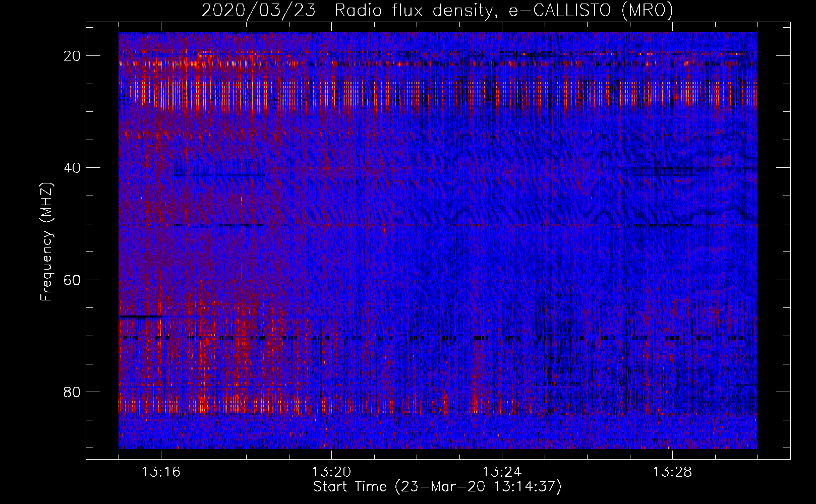Click the thin horizontal line near 50 MHz at 13:20

tap(331, 225)
